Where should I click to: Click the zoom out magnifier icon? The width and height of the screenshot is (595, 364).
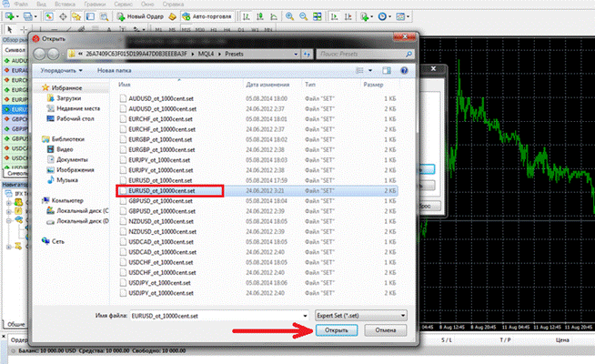303,16
